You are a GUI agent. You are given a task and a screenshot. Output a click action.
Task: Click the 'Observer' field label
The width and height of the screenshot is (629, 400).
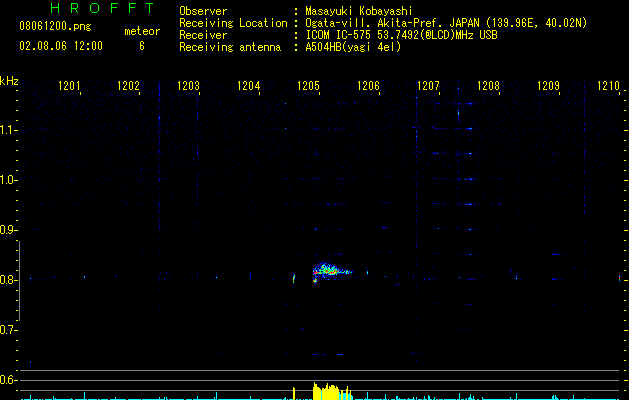click(x=203, y=11)
